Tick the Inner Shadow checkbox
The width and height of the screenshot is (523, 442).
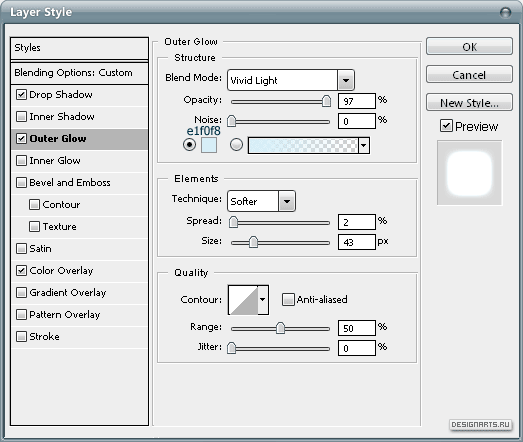tap(21, 116)
